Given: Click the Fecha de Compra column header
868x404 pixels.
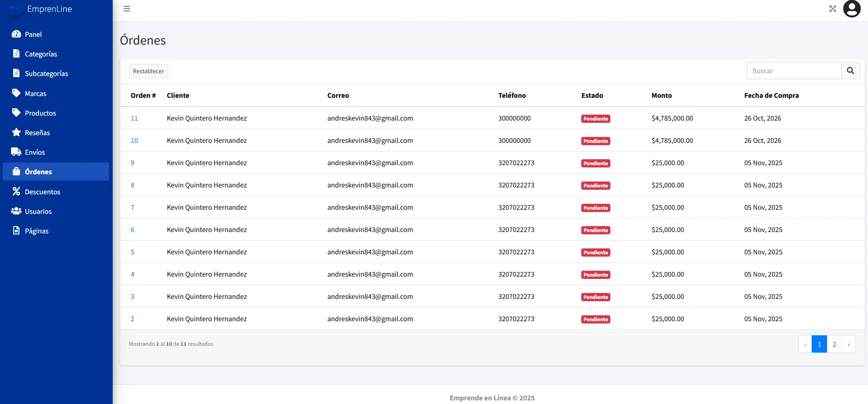Looking at the screenshot, I should tap(771, 96).
